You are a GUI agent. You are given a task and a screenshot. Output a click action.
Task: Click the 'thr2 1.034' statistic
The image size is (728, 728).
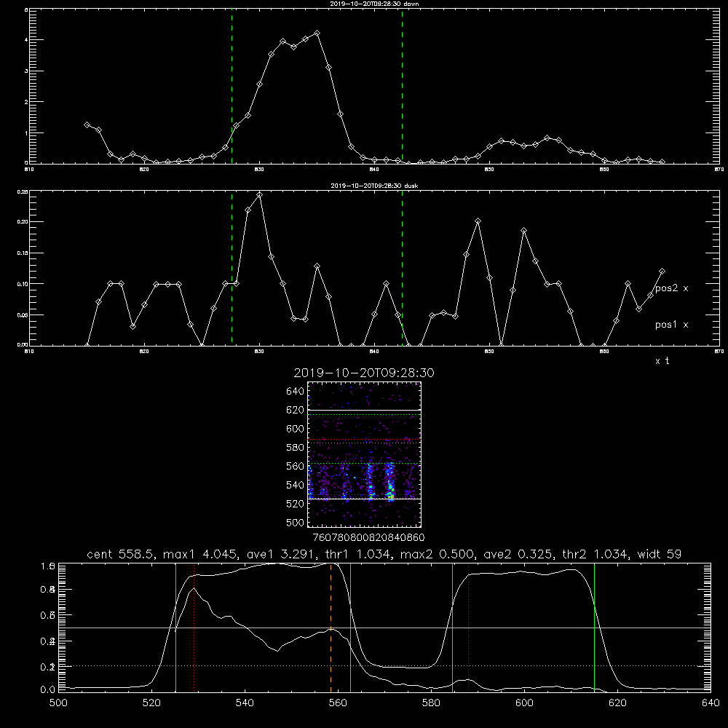pos(595,554)
